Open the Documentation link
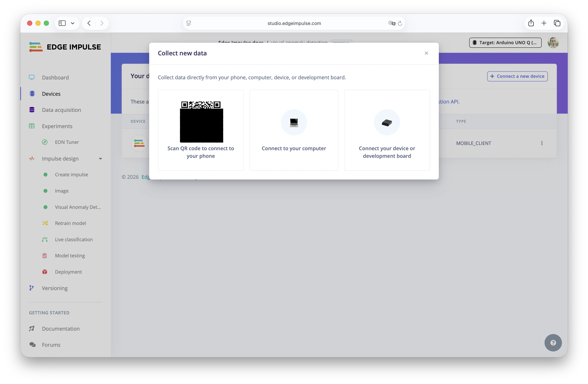This screenshot has height=384, width=588. click(60, 329)
